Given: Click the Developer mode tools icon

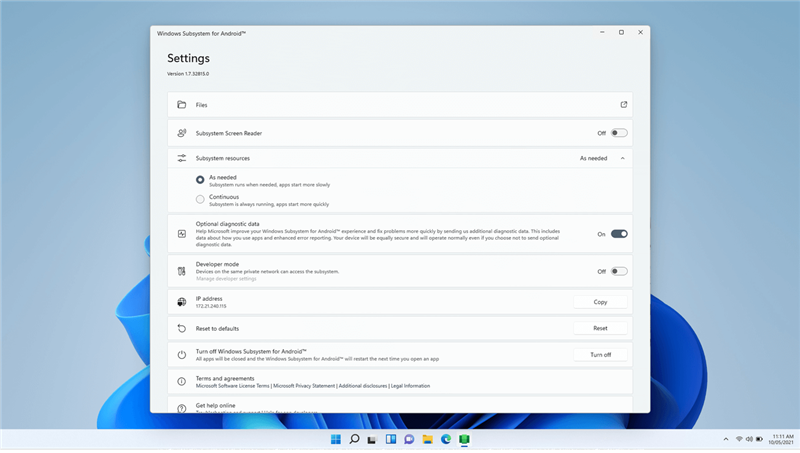Looking at the screenshot, I should (x=182, y=271).
